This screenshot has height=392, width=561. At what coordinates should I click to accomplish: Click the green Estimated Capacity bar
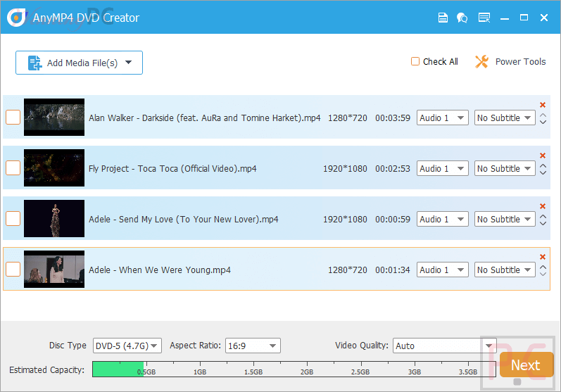(118, 369)
